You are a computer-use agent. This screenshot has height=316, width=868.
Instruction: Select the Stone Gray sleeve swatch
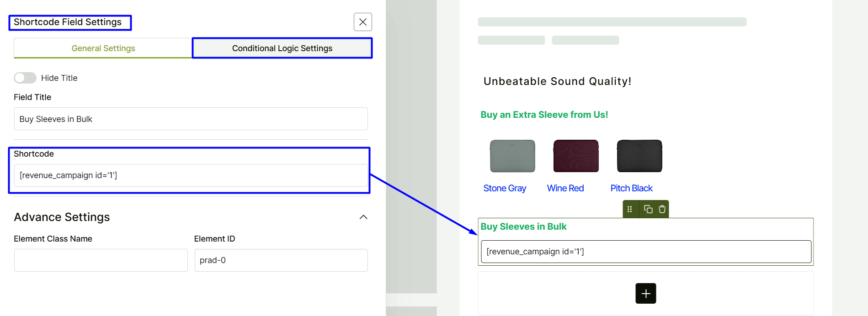[x=512, y=156]
